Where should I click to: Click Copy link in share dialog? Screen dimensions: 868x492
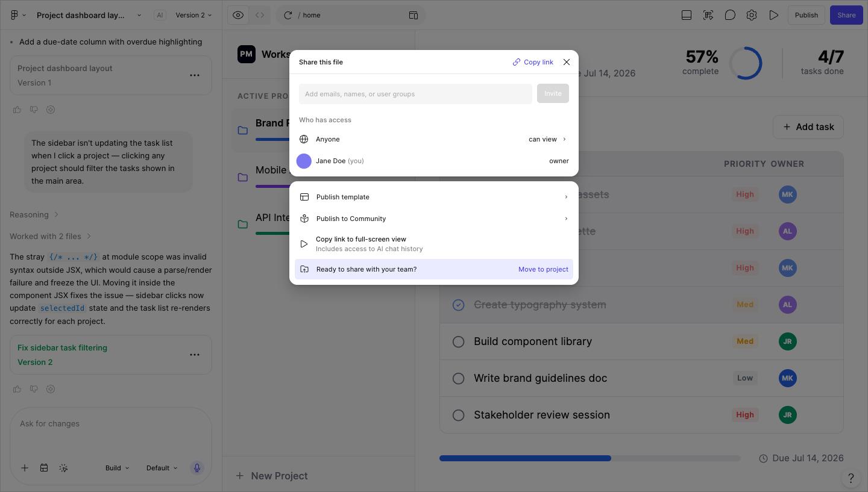(533, 62)
